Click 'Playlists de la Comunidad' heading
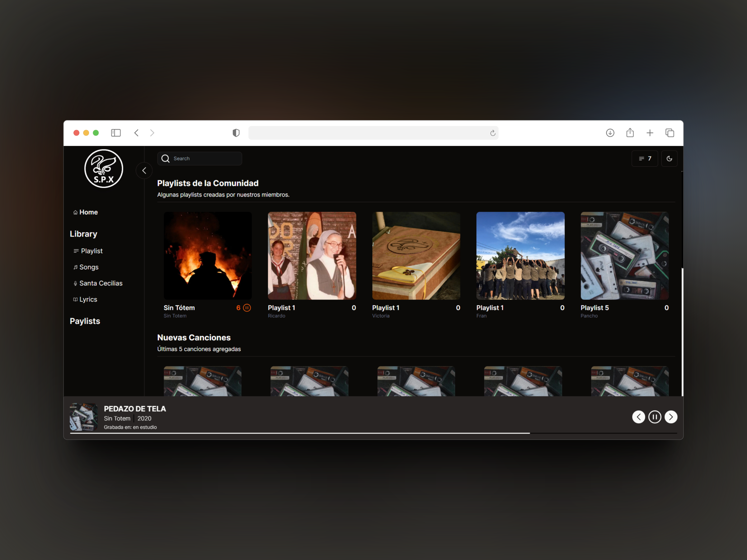 coord(208,183)
